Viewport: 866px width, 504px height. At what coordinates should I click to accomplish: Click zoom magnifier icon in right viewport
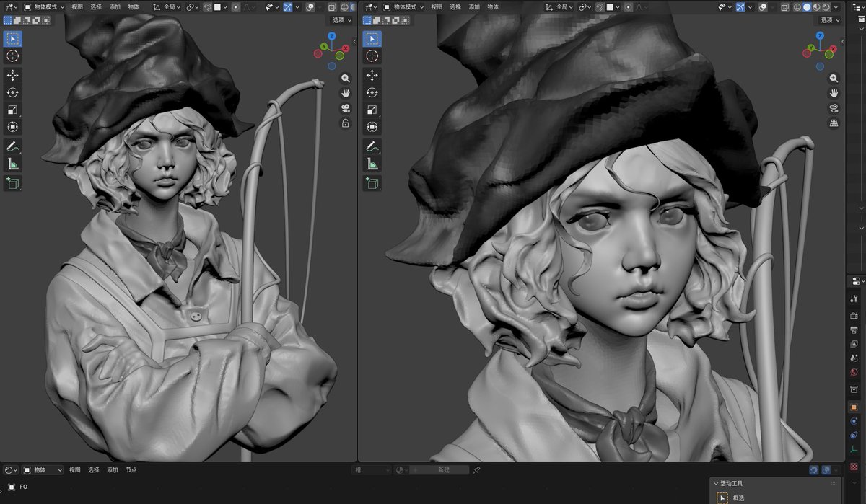834,78
